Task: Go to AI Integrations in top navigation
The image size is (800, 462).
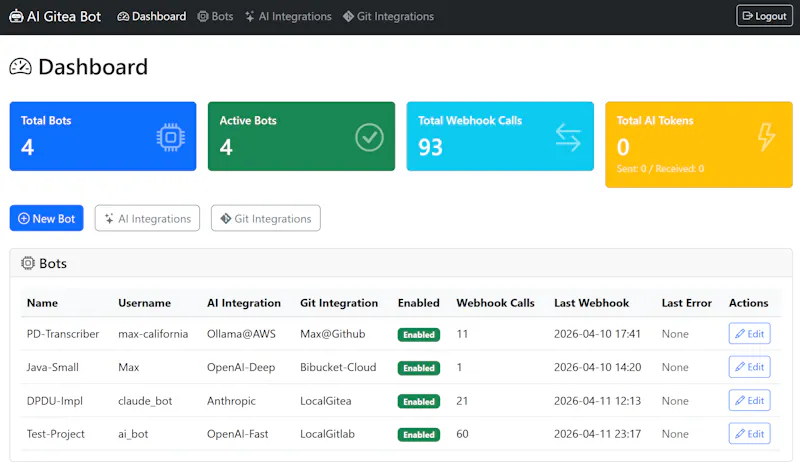Action: click(x=288, y=17)
